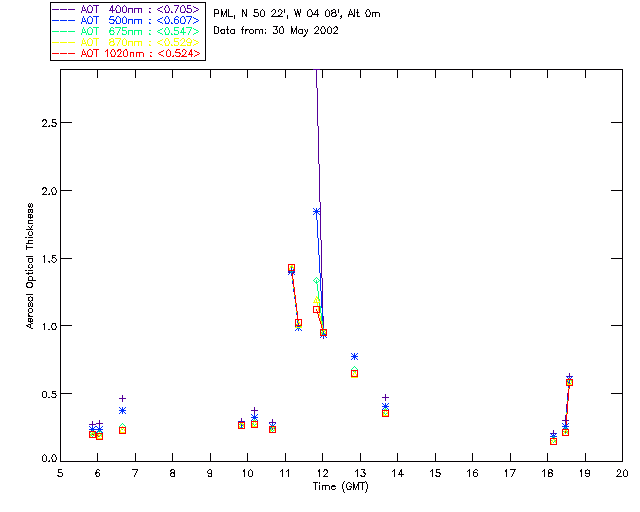
Task: Click the red square marker at 1.43 peak
Action: point(291,268)
